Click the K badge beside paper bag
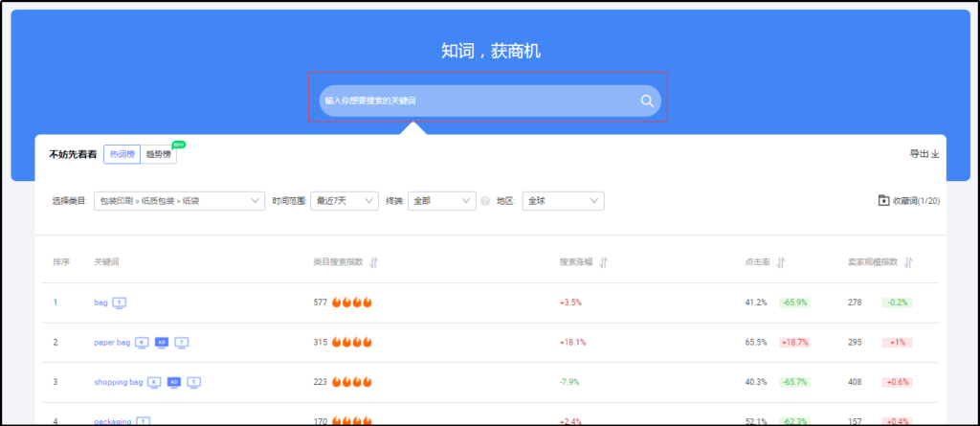Screen dimensions: 980x426 click(x=143, y=343)
